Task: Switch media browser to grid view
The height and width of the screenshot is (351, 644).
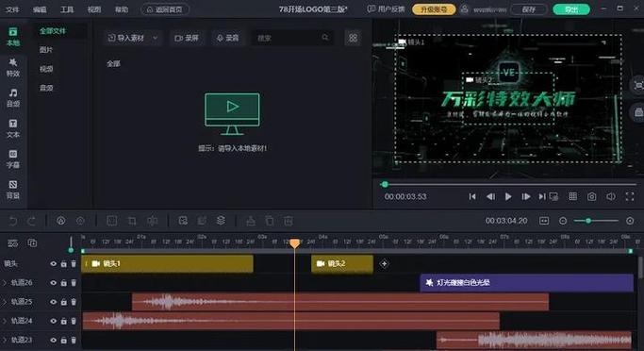Action: coord(353,38)
